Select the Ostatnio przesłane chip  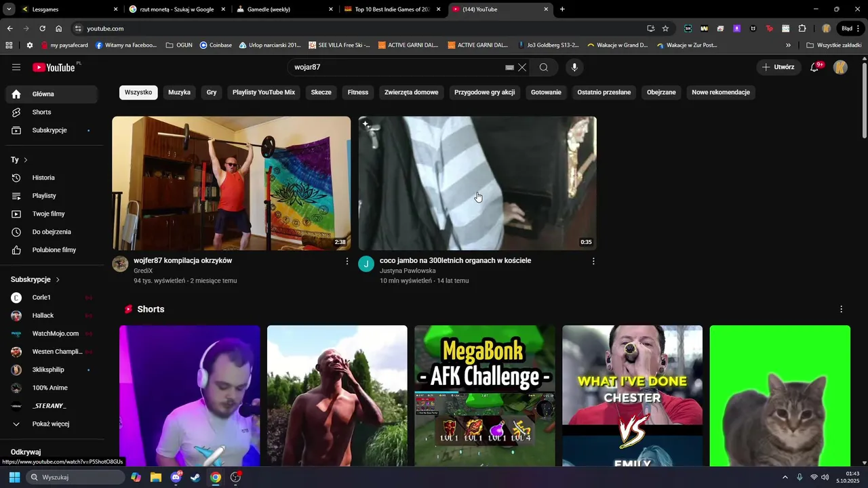pyautogui.click(x=604, y=92)
